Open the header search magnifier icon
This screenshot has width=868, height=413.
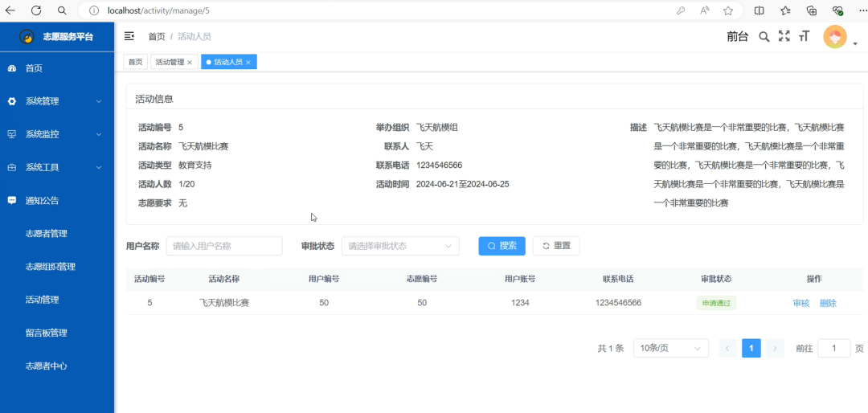[x=764, y=36]
